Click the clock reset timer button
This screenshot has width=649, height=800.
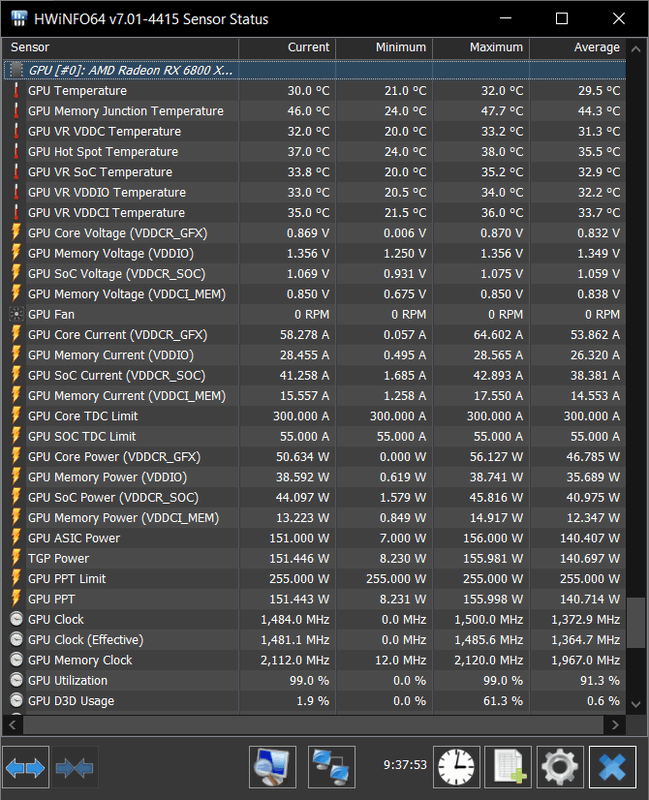tap(457, 767)
